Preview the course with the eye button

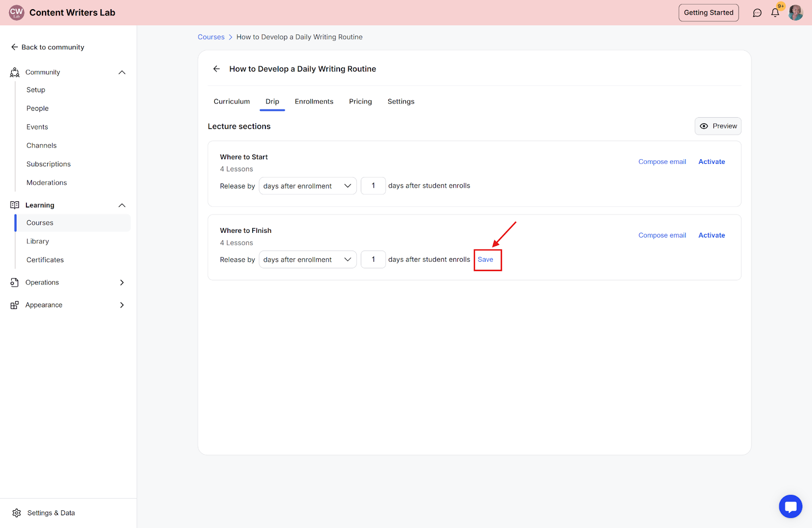click(x=718, y=126)
